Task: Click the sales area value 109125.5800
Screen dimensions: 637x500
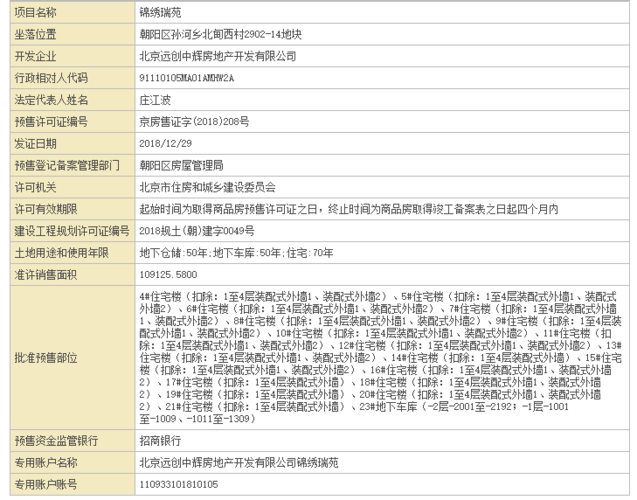Action: 169,275
